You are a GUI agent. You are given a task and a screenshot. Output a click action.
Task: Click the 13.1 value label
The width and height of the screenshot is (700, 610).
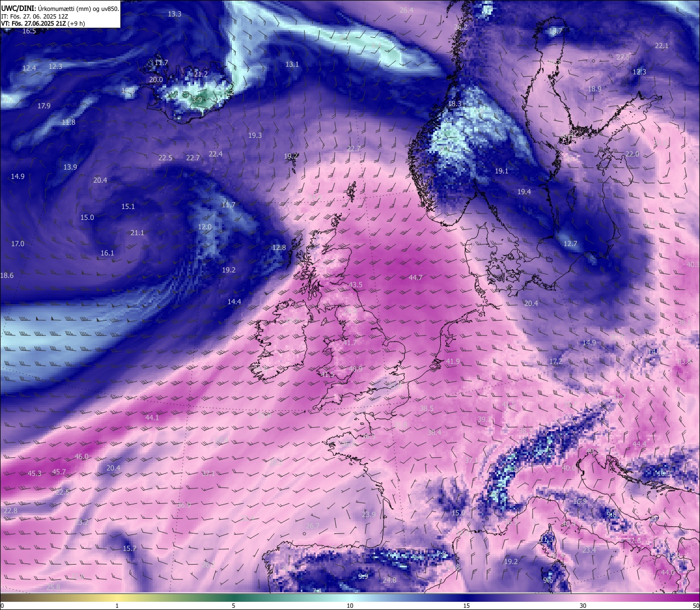(292, 65)
